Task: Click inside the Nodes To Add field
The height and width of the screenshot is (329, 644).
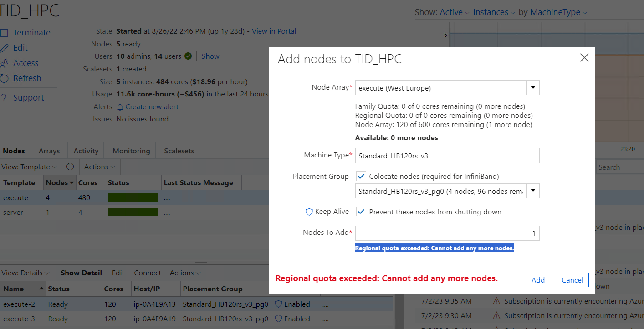Action: (447, 233)
